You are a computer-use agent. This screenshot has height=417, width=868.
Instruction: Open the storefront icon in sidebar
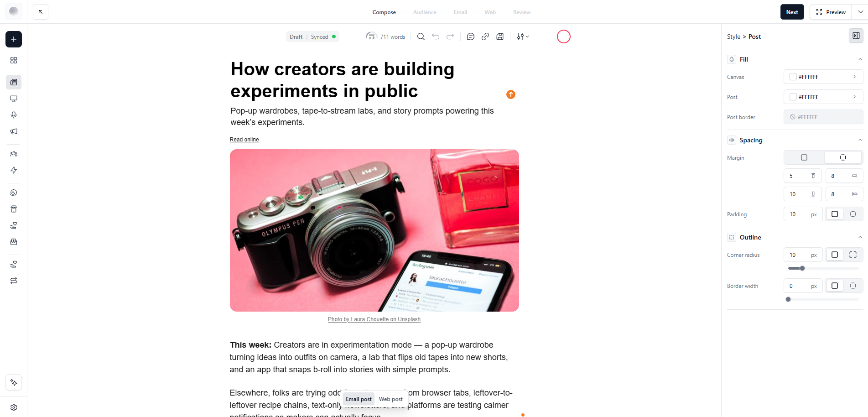pos(14,209)
